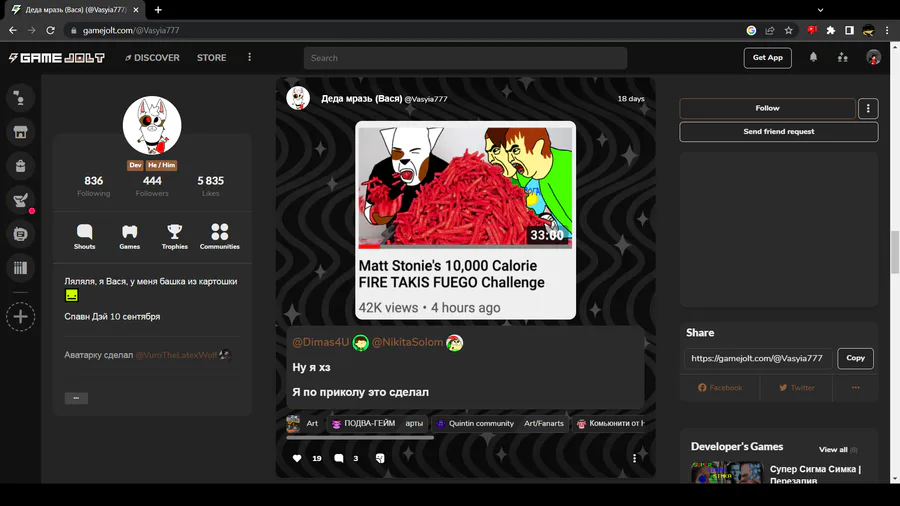The height and width of the screenshot is (506, 900).
Task: Click the Get App button
Action: click(x=767, y=57)
